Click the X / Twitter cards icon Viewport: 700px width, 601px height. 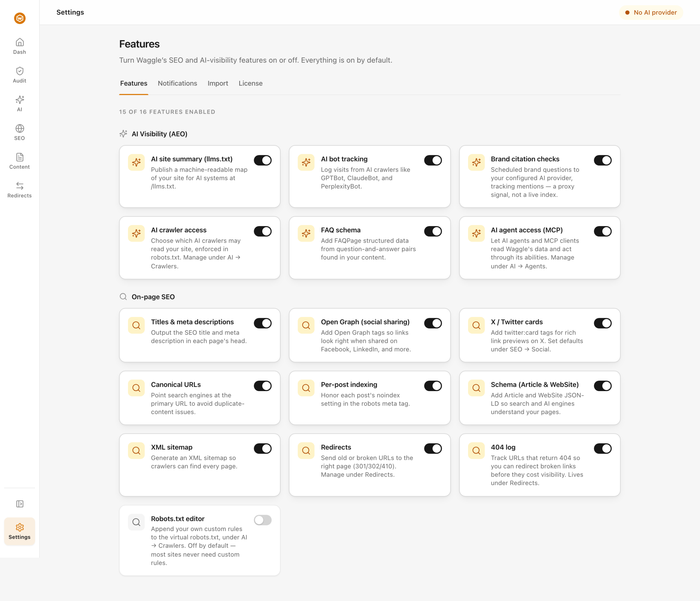pyautogui.click(x=476, y=325)
